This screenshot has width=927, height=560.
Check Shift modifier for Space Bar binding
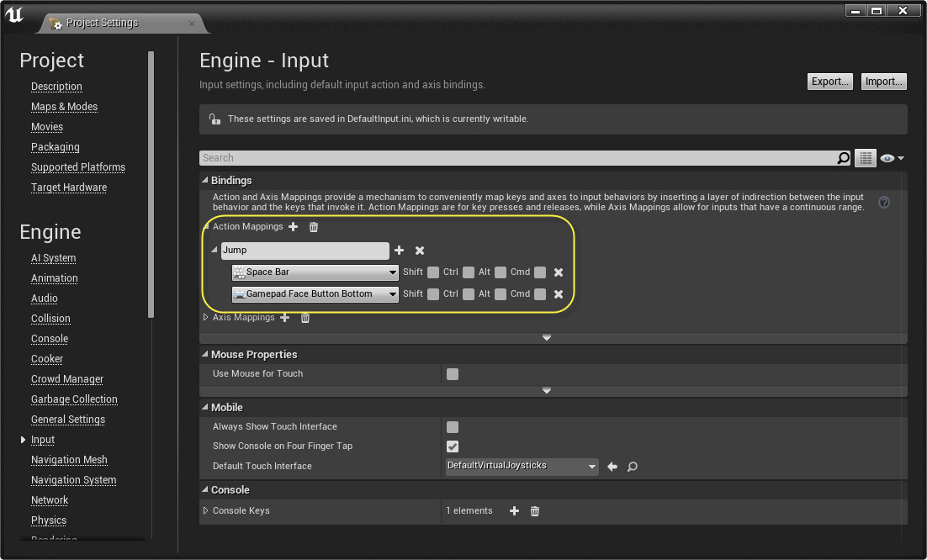pos(433,272)
